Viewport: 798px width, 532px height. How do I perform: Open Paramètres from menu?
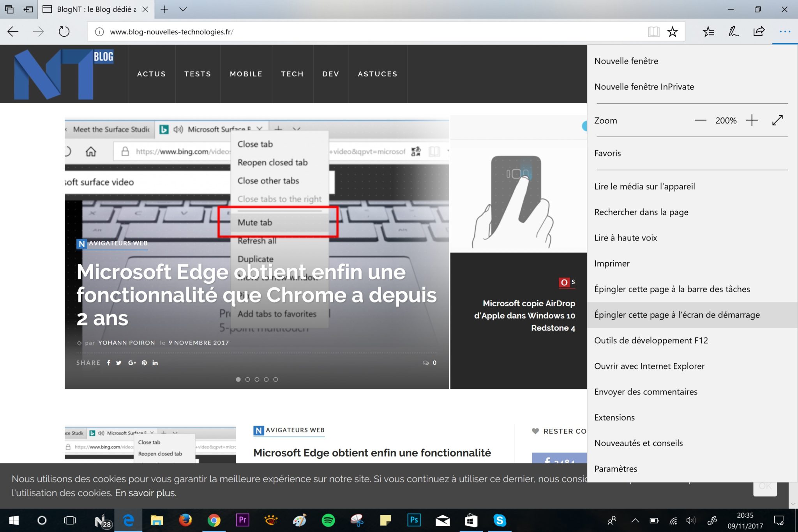[x=692, y=469]
